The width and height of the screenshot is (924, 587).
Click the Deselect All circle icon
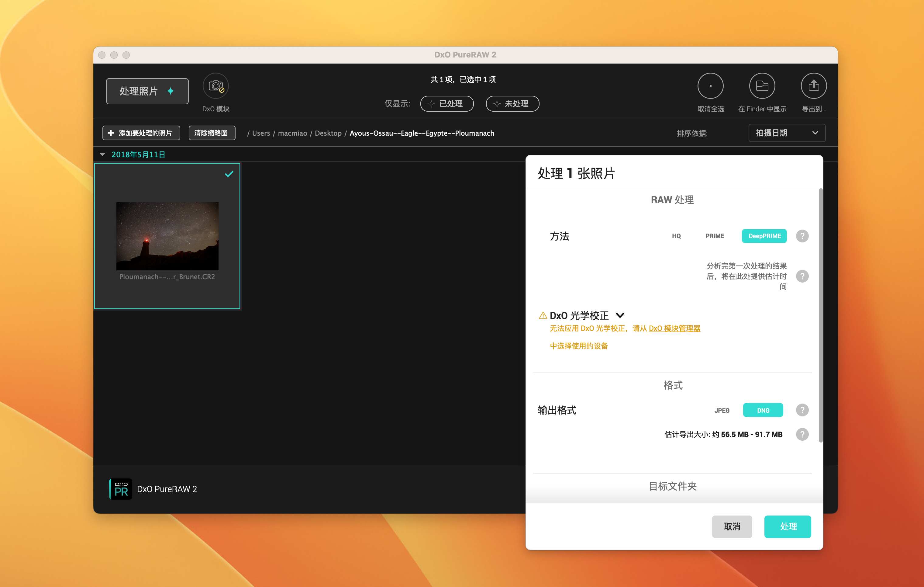pos(710,86)
